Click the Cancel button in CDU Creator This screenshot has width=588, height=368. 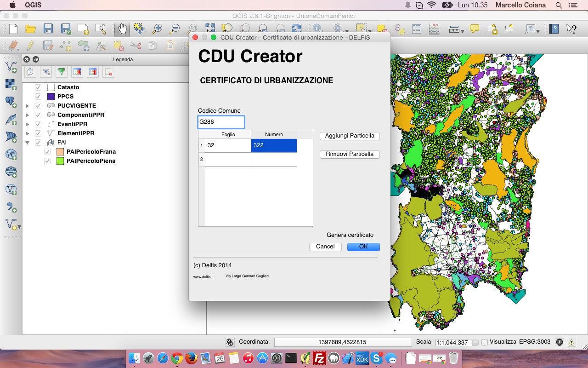pyautogui.click(x=325, y=247)
